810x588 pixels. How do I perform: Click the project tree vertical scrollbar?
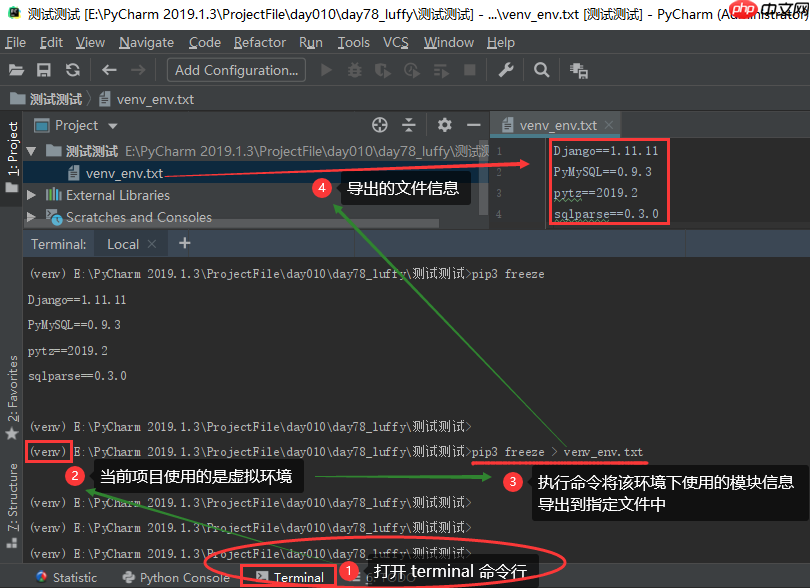[483, 178]
